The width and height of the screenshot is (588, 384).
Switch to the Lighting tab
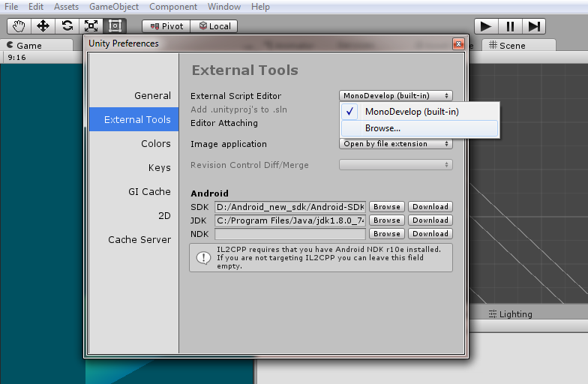pyautogui.click(x=510, y=314)
